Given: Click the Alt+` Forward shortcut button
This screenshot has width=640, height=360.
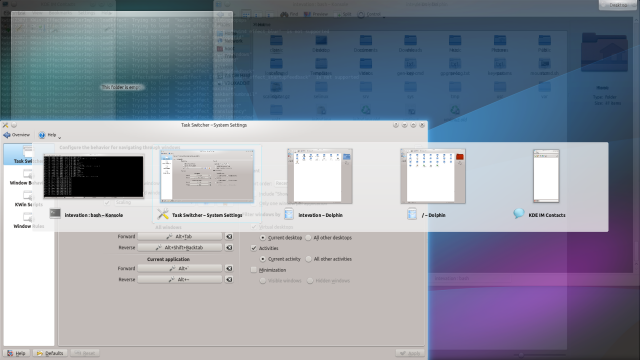Looking at the screenshot, I should click(180, 268).
